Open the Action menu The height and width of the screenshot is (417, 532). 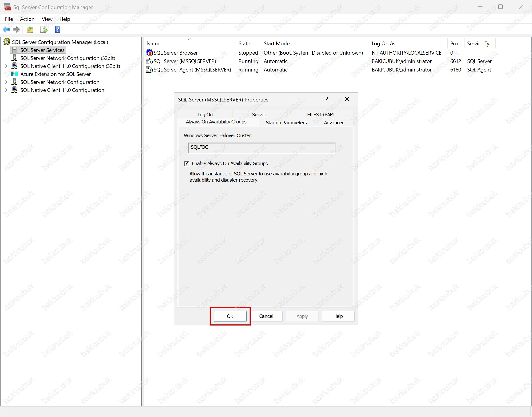(x=27, y=19)
